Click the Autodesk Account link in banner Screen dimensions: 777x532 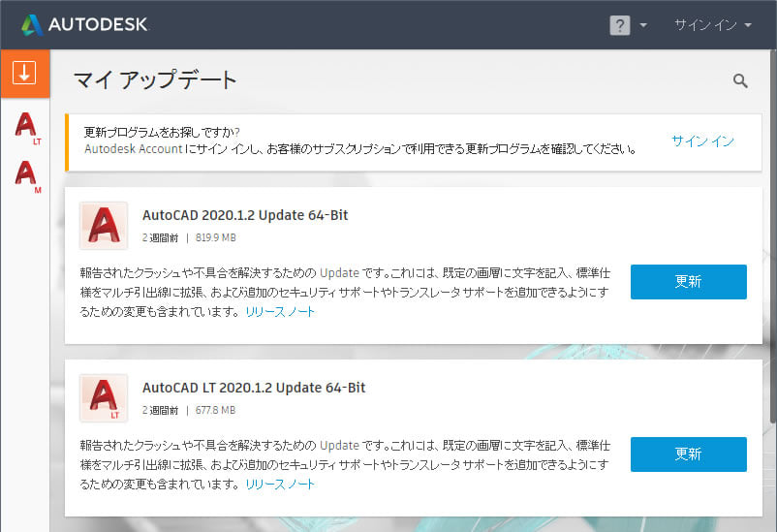pos(134,148)
